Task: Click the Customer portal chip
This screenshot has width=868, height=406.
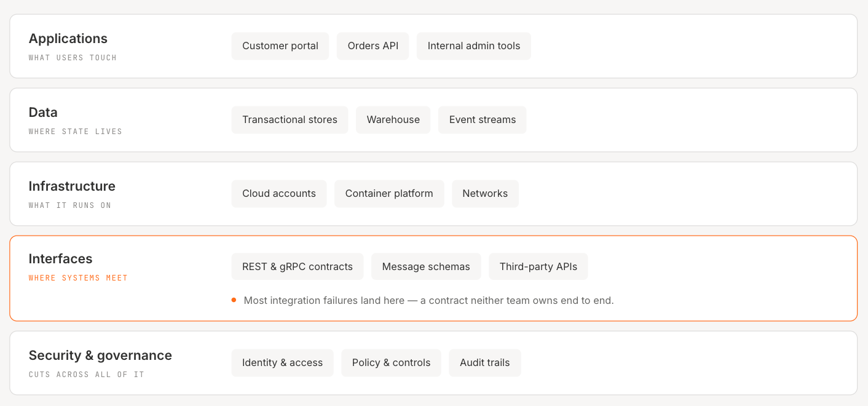Action: [280, 46]
